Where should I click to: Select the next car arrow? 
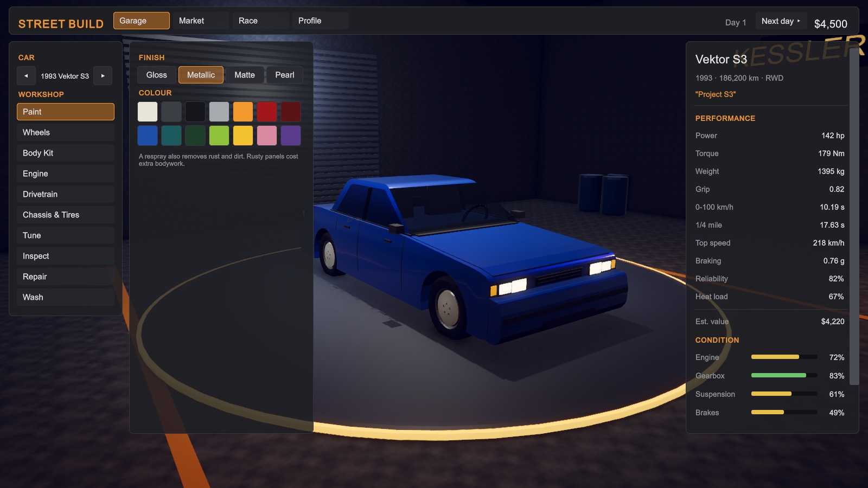pos(103,76)
